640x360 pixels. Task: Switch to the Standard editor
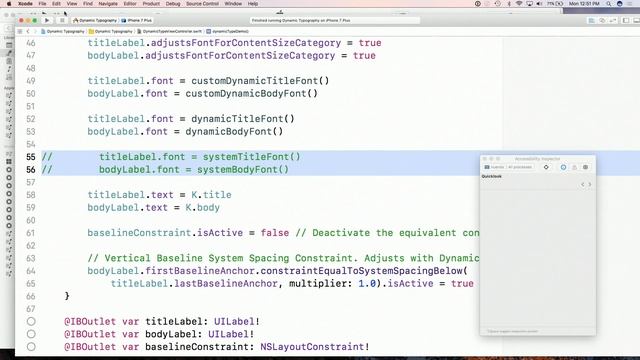591,20
